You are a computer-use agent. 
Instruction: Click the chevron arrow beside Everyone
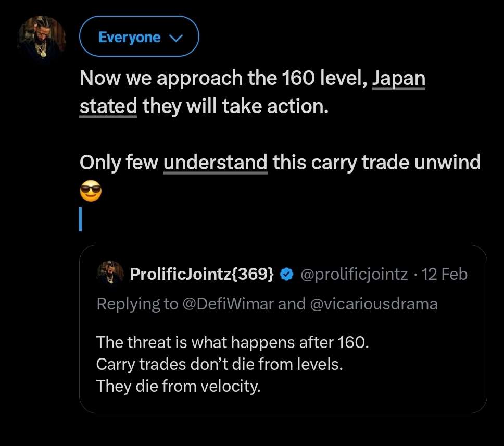pos(177,38)
